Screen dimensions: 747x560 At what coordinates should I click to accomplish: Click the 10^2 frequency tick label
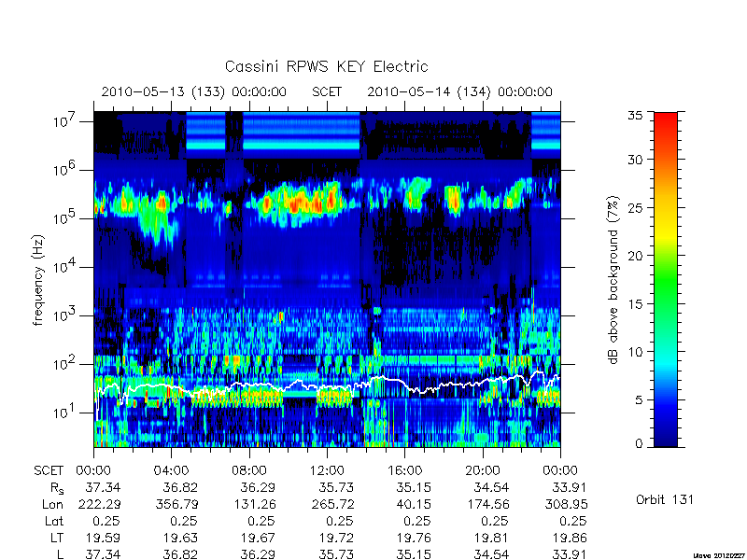(x=65, y=364)
